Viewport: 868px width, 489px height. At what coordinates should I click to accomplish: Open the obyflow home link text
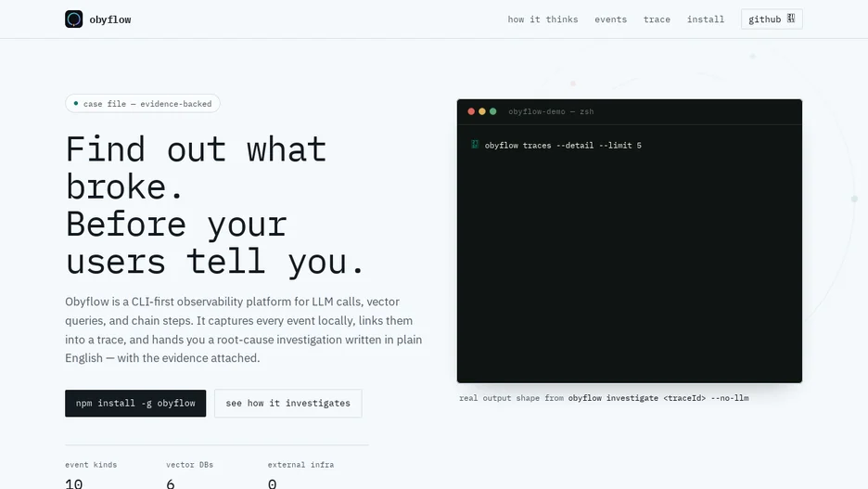pyautogui.click(x=110, y=19)
